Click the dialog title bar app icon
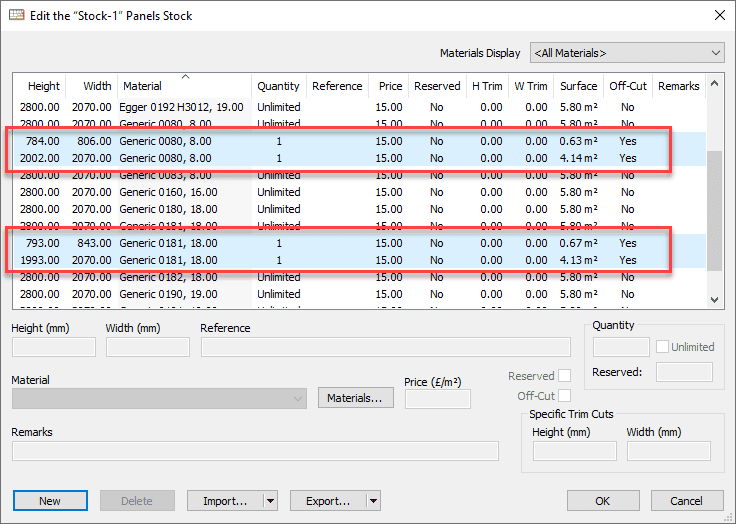 [17, 15]
